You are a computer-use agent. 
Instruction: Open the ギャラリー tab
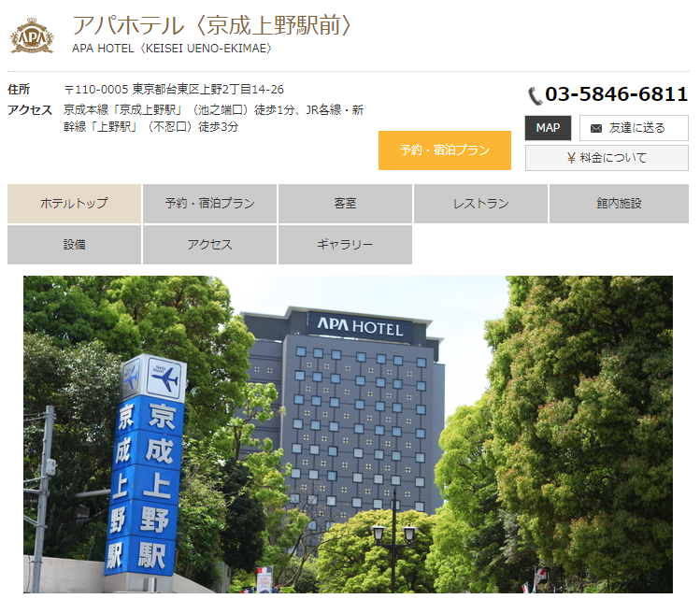(x=345, y=245)
